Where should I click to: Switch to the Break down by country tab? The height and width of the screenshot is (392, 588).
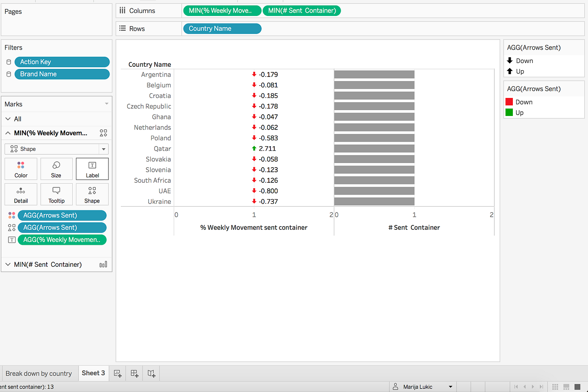pos(39,373)
